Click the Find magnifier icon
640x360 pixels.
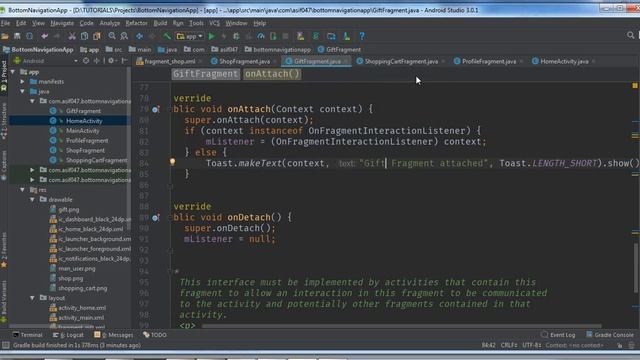[x=112, y=36]
